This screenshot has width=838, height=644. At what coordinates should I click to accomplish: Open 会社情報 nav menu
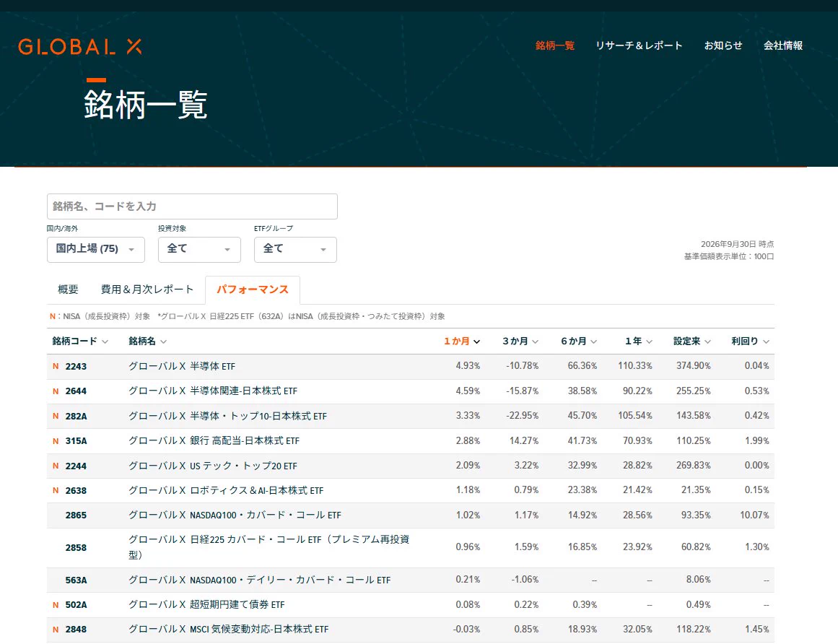(x=783, y=45)
